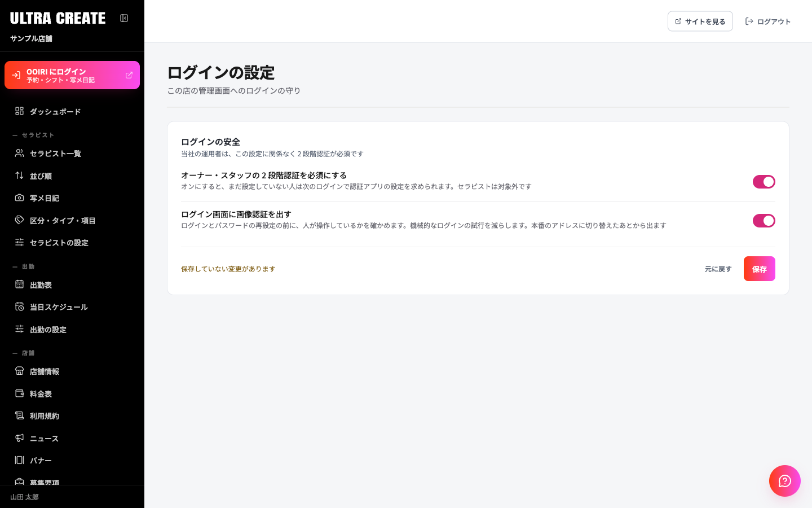This screenshot has width=812, height=508.
Task: Click the 保存していない変更があります notice
Action: point(228,269)
